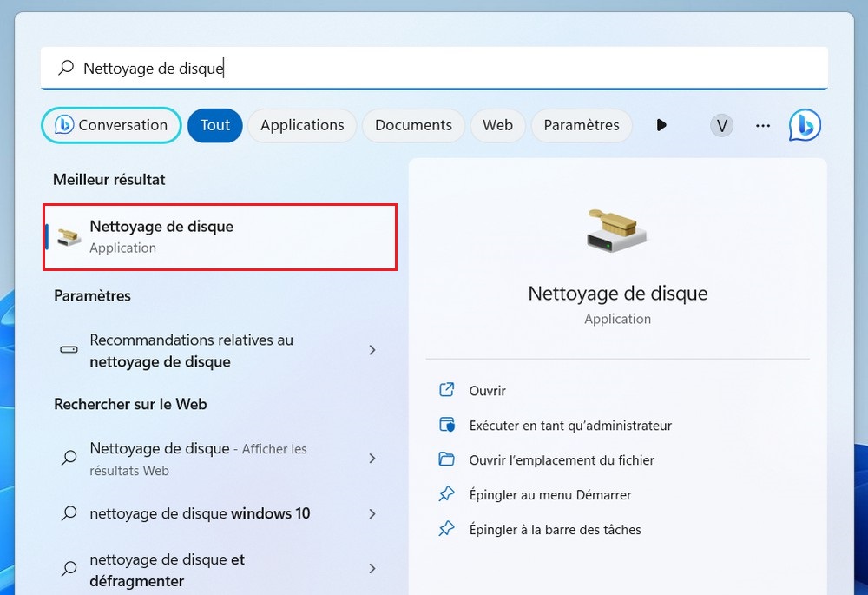Click the search magnifier icon in search box
This screenshot has width=868, height=595.
pos(65,68)
